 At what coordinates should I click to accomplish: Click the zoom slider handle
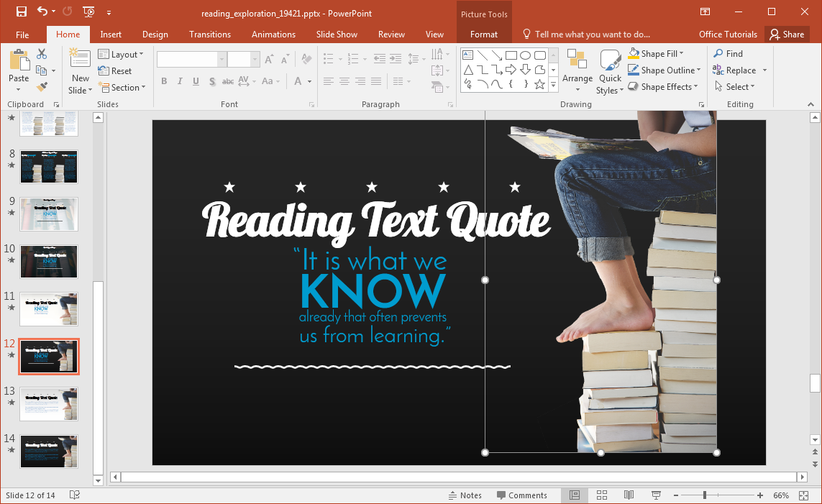click(705, 495)
